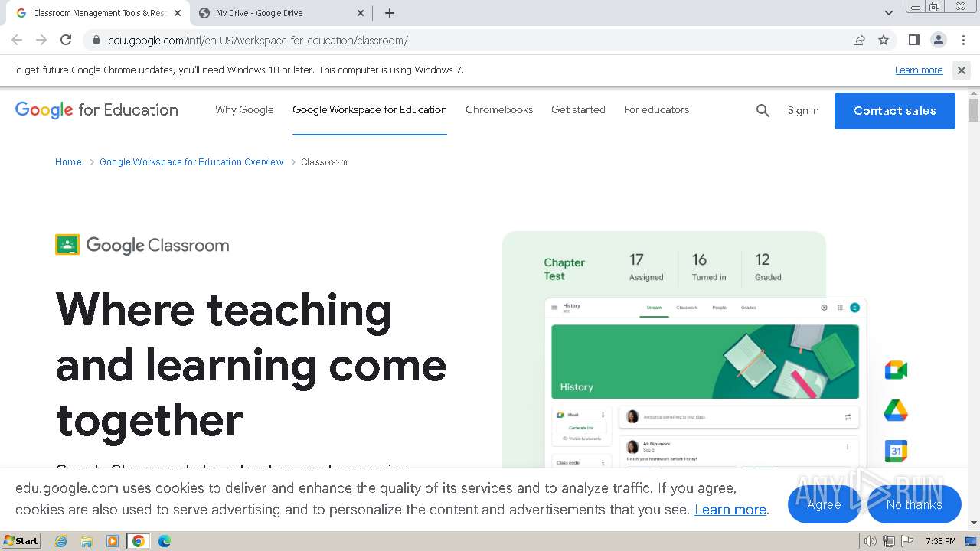The height and width of the screenshot is (551, 980).
Task: Open cookie banner Learn more link
Action: point(730,510)
